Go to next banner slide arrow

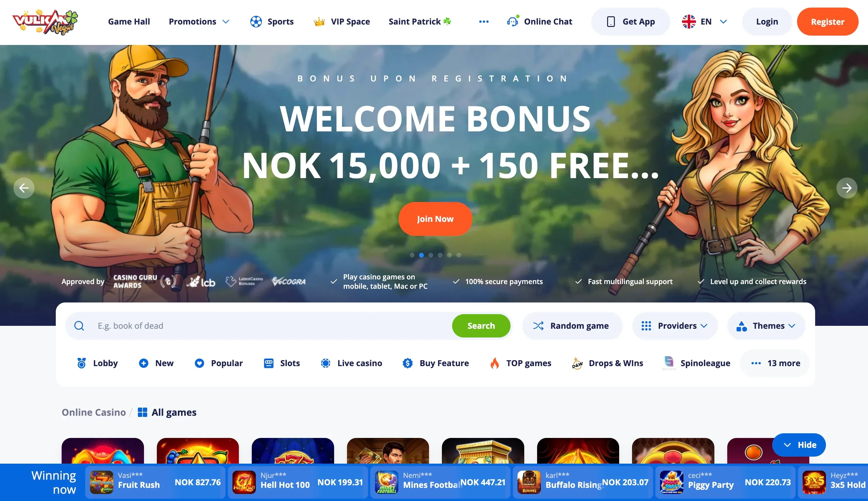tap(847, 188)
